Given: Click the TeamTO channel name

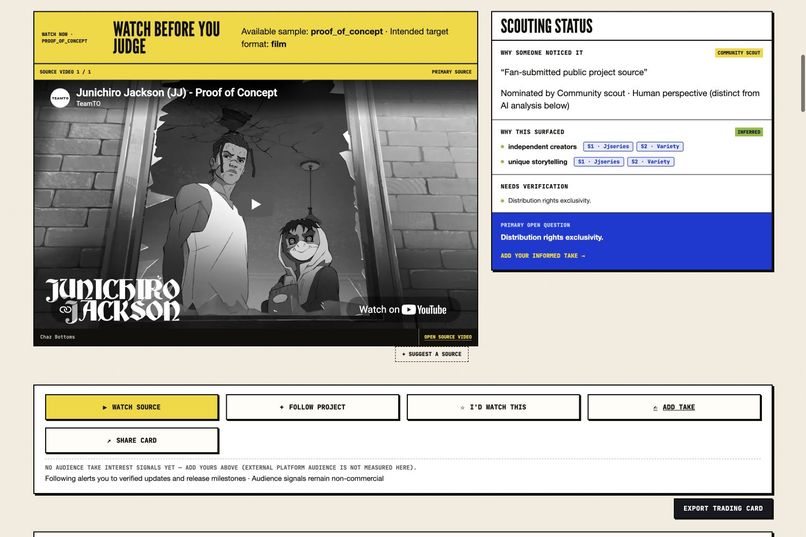Looking at the screenshot, I should [88, 104].
